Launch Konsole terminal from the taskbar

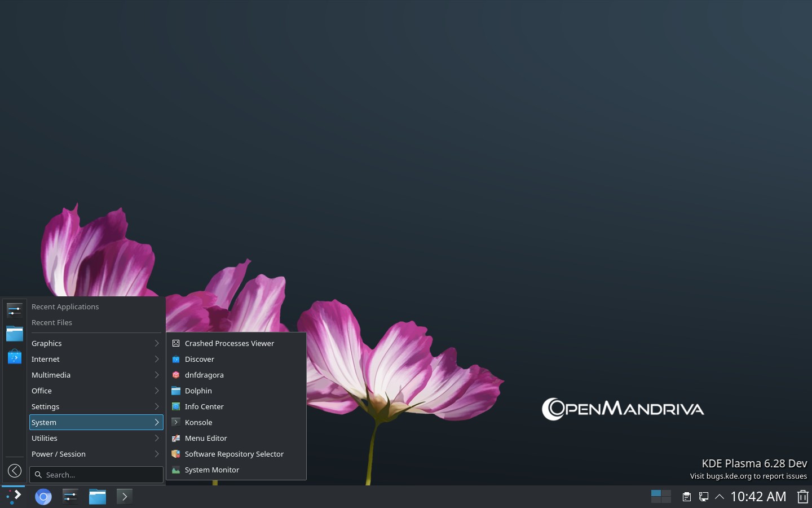coord(125,497)
